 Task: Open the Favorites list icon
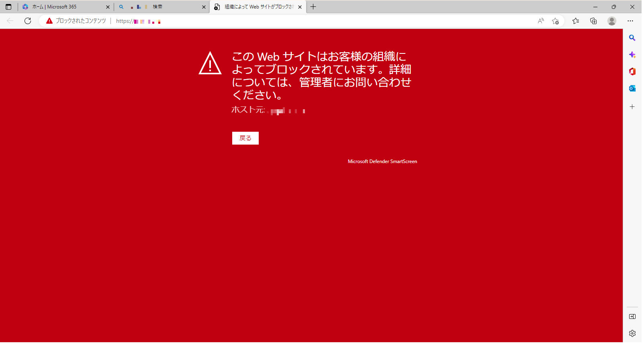[x=576, y=21]
